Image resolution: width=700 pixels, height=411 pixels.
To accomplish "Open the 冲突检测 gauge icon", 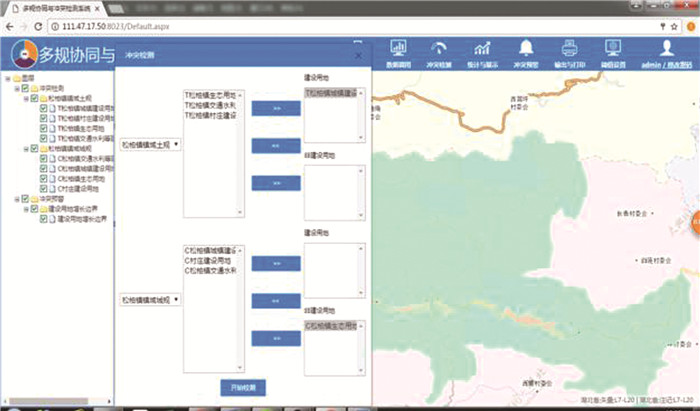I will (438, 49).
